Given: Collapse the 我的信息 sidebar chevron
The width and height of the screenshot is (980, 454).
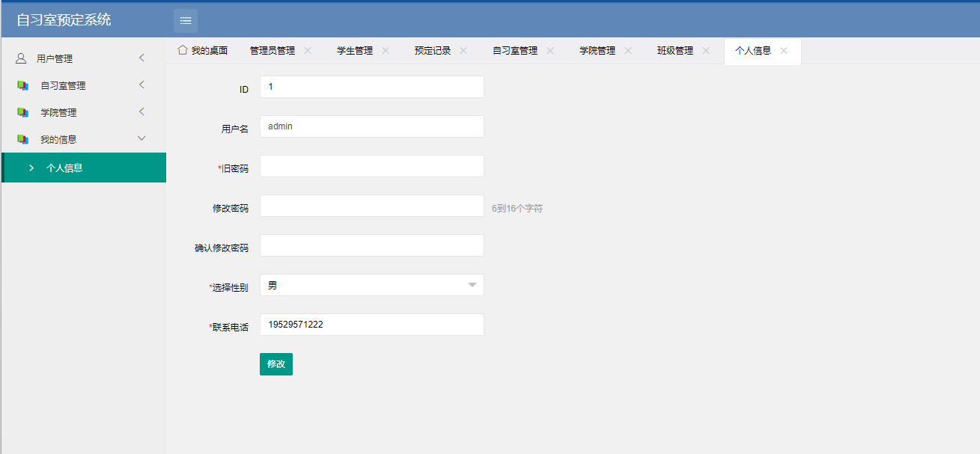Looking at the screenshot, I should click(141, 138).
